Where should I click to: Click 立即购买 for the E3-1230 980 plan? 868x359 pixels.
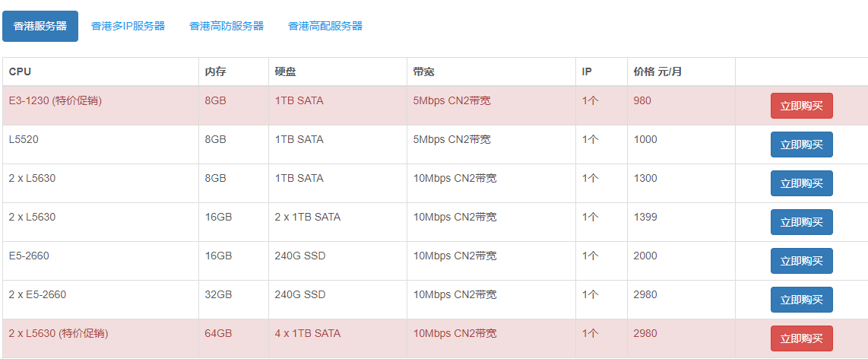[801, 106]
